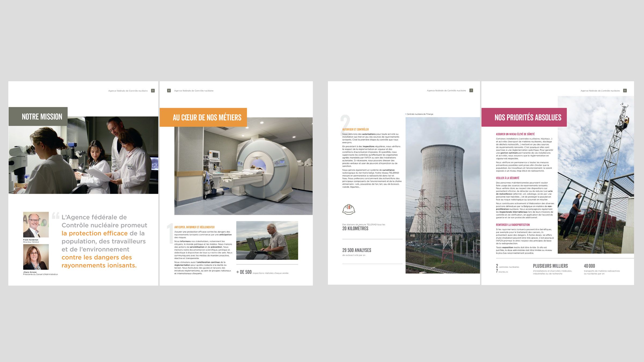
Task: Click 'RENFORCER LA RADIOPROTECTION' heading
Action: click(x=513, y=225)
